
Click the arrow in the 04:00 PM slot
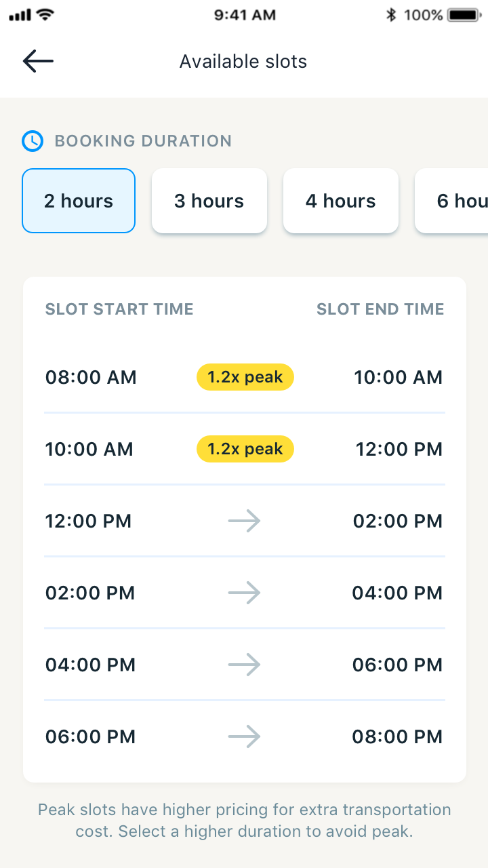pos(244,665)
